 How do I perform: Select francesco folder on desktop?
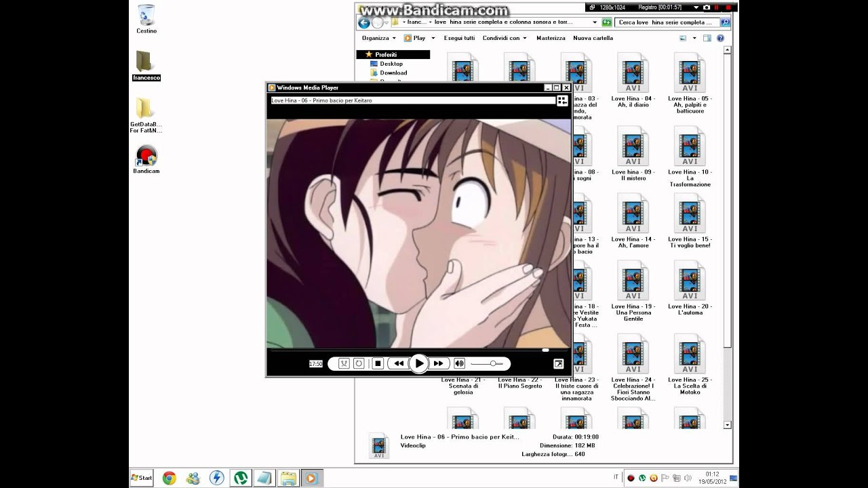click(x=146, y=66)
